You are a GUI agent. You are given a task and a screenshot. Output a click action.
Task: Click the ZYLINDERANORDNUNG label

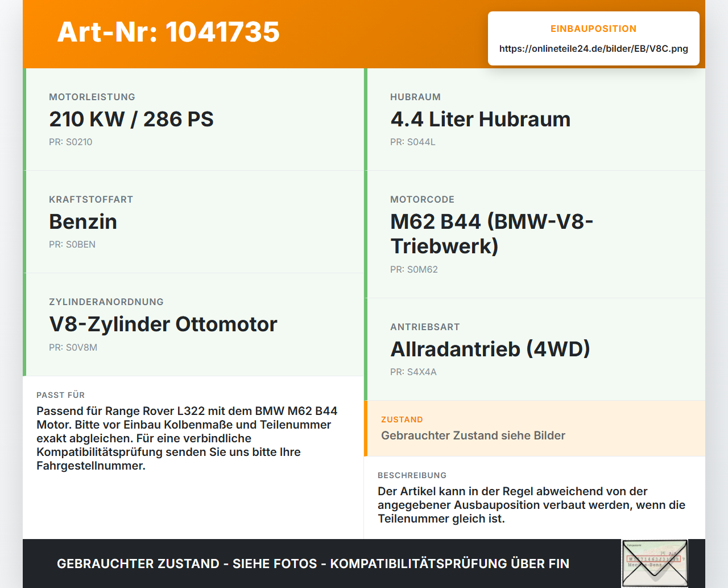click(x=106, y=302)
